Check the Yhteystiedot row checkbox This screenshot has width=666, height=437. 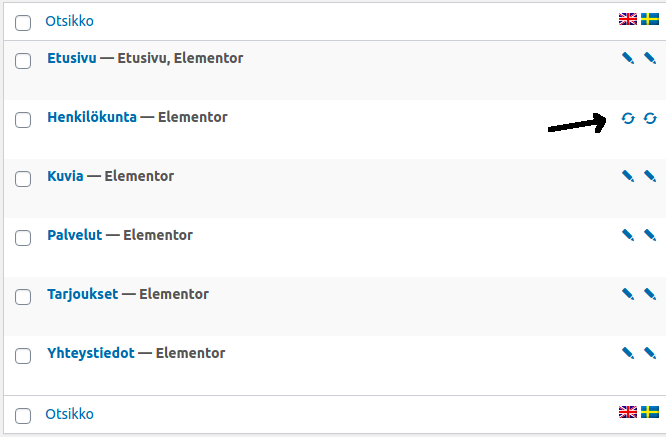click(x=23, y=356)
